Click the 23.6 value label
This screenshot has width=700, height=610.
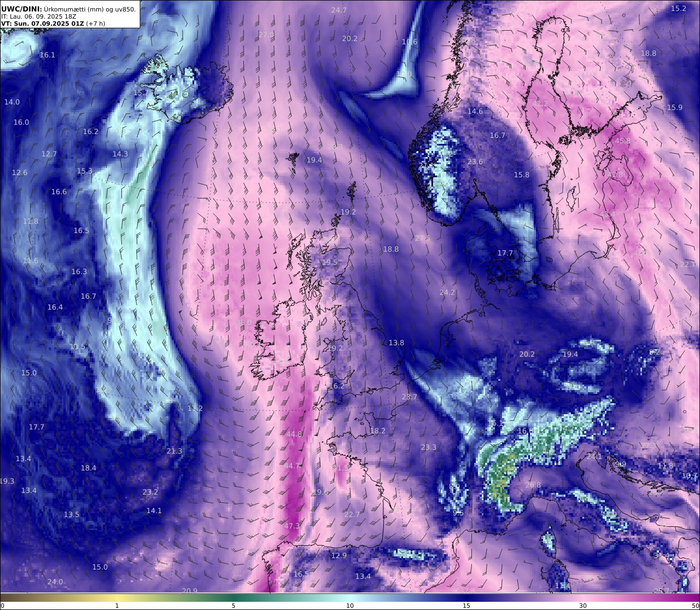click(475, 161)
